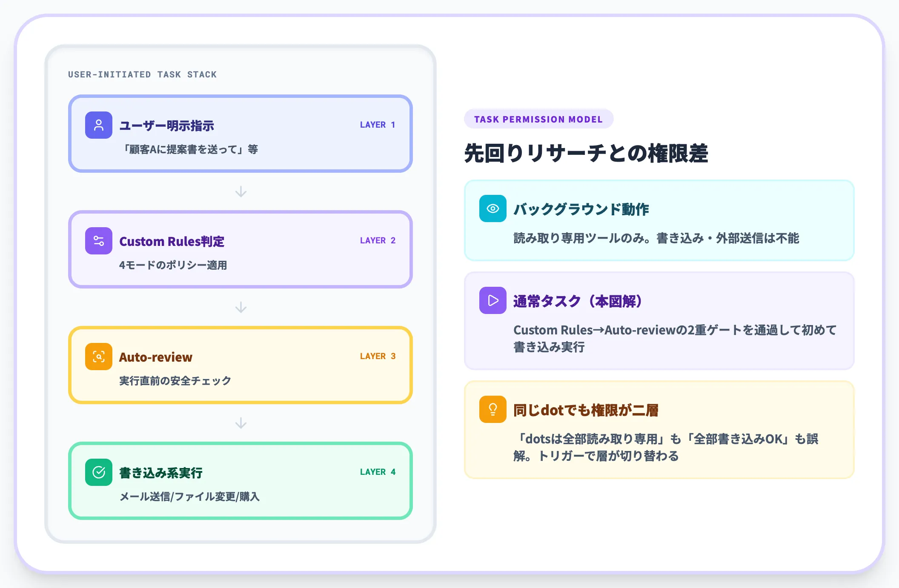Viewport: 899px width, 588px height.
Task: Click the TASK PERMISSION MODEL badge
Action: pos(538,119)
